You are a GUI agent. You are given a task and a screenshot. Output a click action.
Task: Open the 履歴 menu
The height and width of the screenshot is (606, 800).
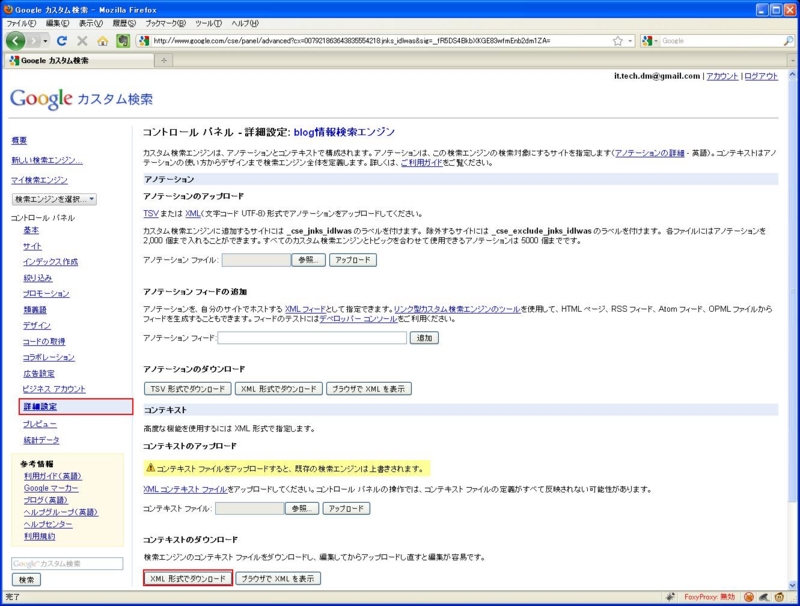click(124, 23)
